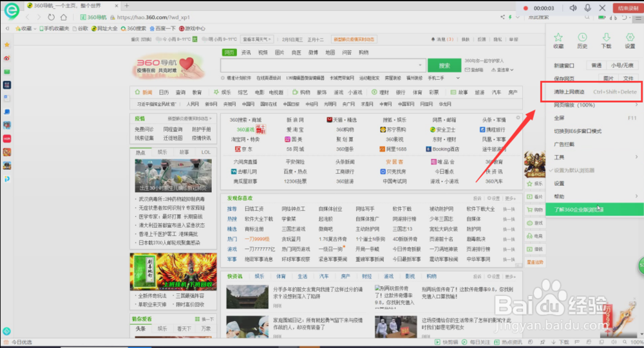This screenshot has width=644, height=348.
Task: Expand more hot-word links chevron after 手机二手
Action: click(x=457, y=78)
